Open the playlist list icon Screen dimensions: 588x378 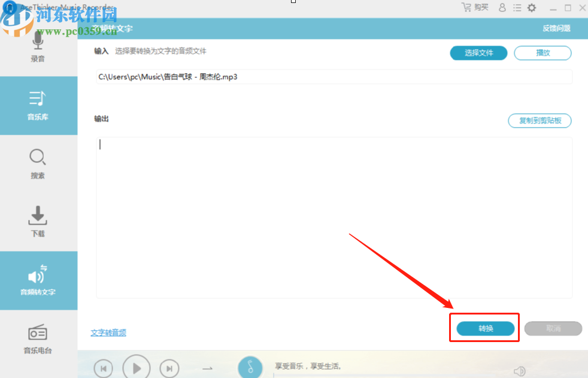tap(517, 8)
